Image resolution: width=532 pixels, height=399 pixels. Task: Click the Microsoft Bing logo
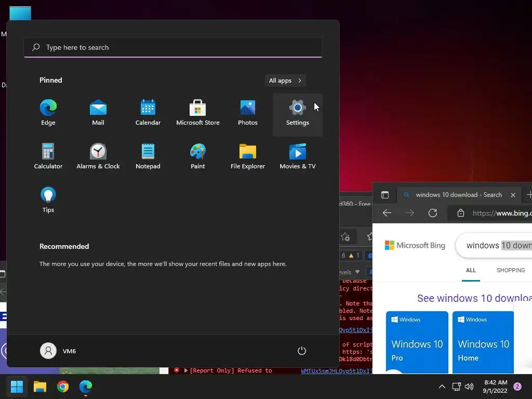click(415, 245)
